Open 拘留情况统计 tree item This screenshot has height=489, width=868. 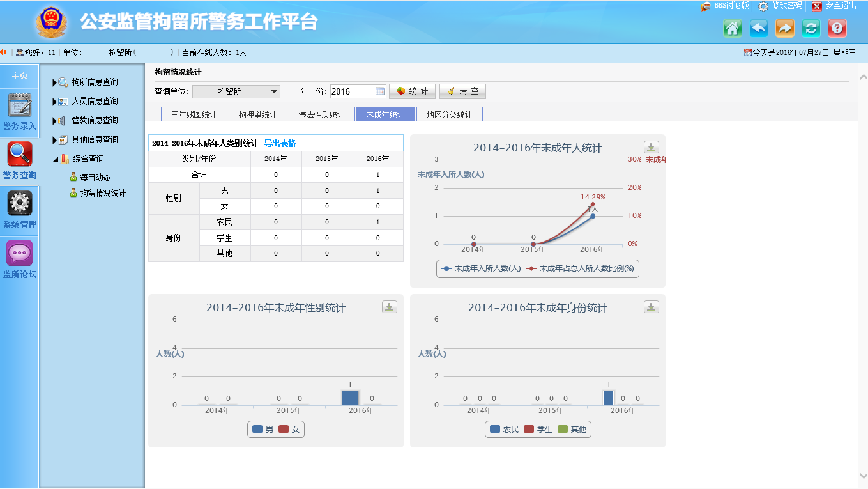tap(103, 193)
